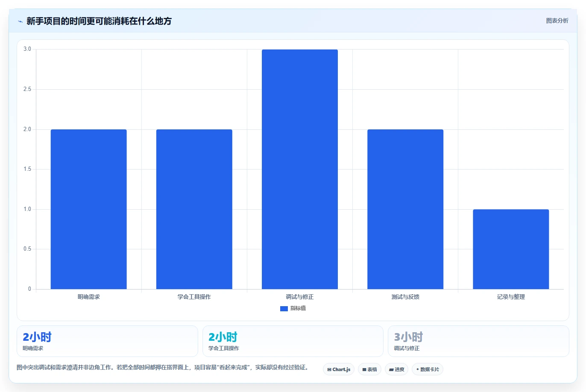This screenshot has width=586, height=392.
Task: Click the title 新手项目的时间更可能消耗在什么地方
Action: click(x=99, y=21)
